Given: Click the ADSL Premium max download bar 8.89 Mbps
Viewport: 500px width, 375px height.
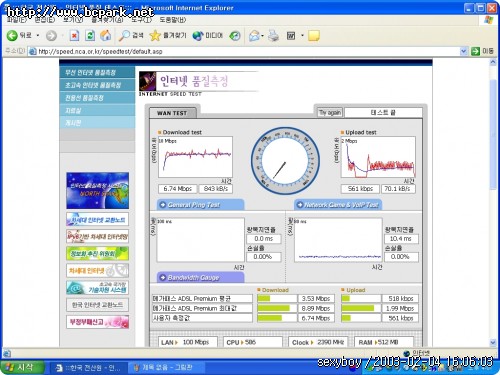Looking at the screenshot, I should [x=273, y=308].
